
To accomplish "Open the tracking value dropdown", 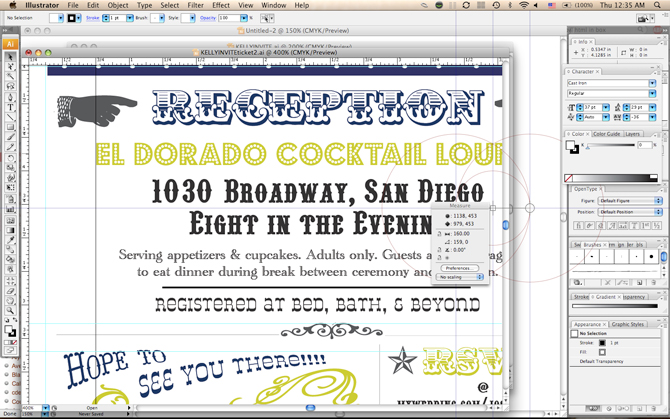I will coord(652,117).
